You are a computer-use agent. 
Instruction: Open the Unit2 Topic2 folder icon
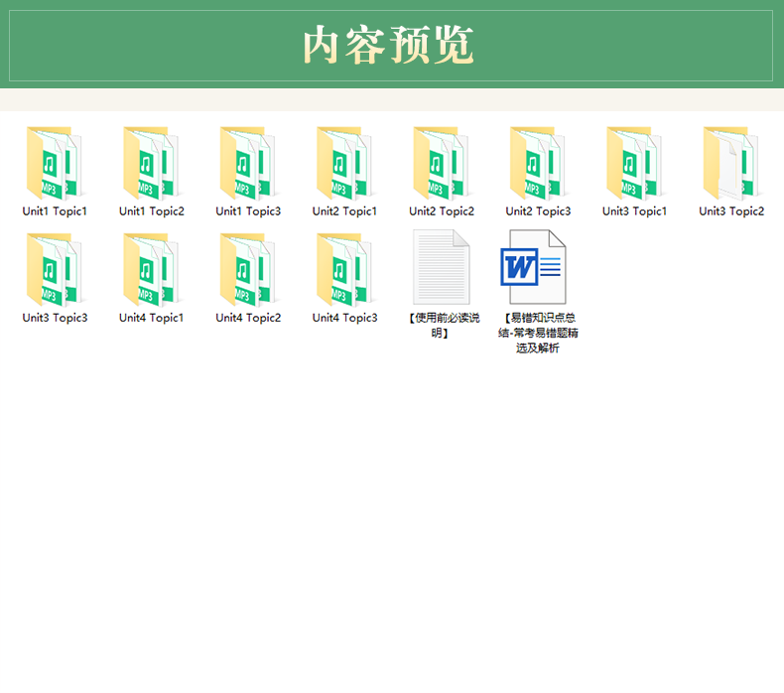click(x=441, y=163)
